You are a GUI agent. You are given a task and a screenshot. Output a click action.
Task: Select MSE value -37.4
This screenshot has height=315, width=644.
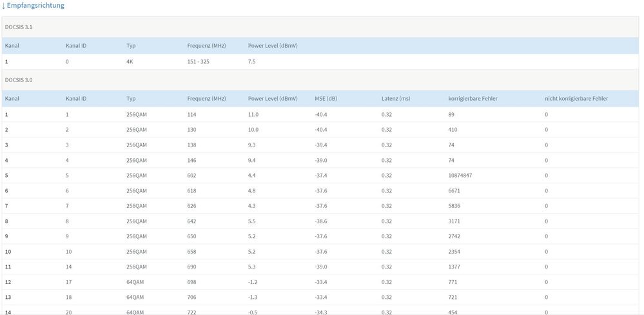tap(321, 175)
